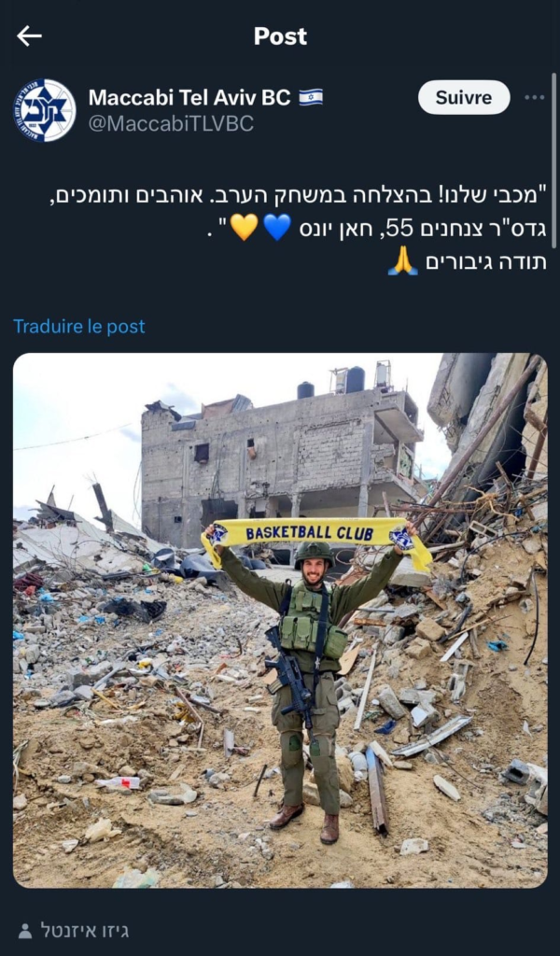Follow the account with the Suivre button

pos(464,97)
